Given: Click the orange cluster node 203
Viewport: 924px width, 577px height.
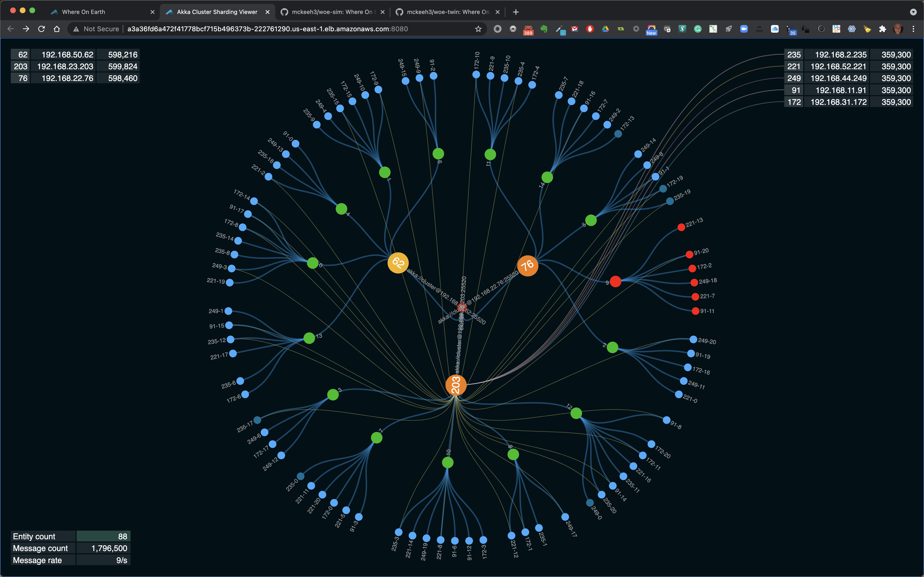Looking at the screenshot, I should [456, 385].
